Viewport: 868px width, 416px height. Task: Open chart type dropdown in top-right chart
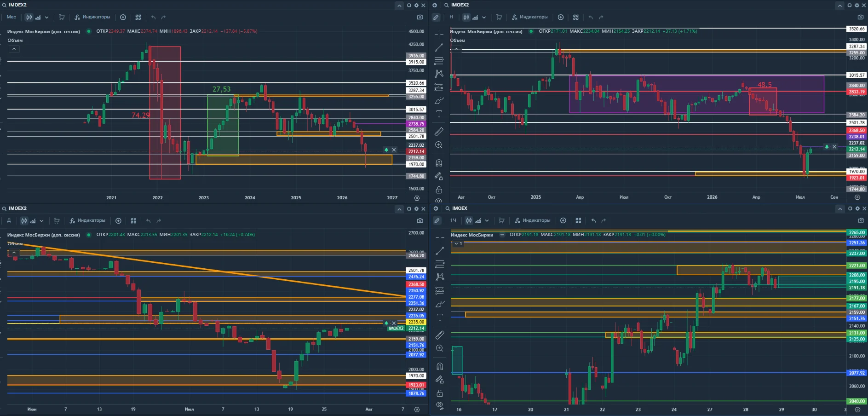click(484, 17)
